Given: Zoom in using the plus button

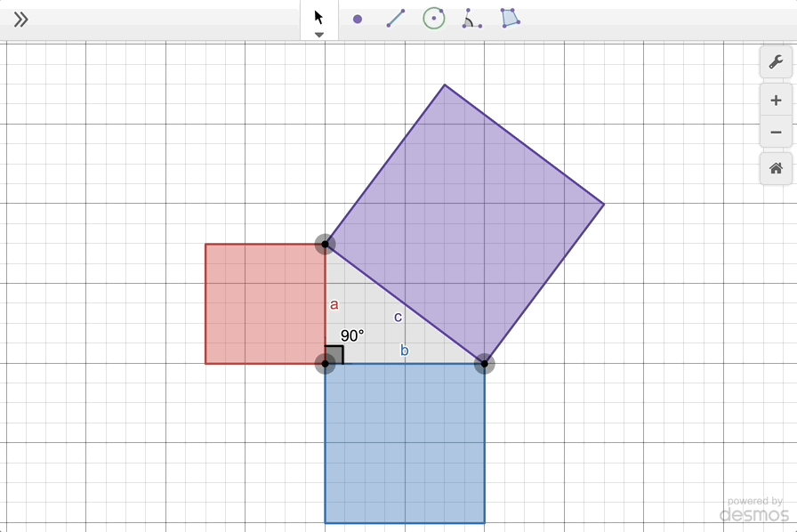Looking at the screenshot, I should (x=776, y=100).
